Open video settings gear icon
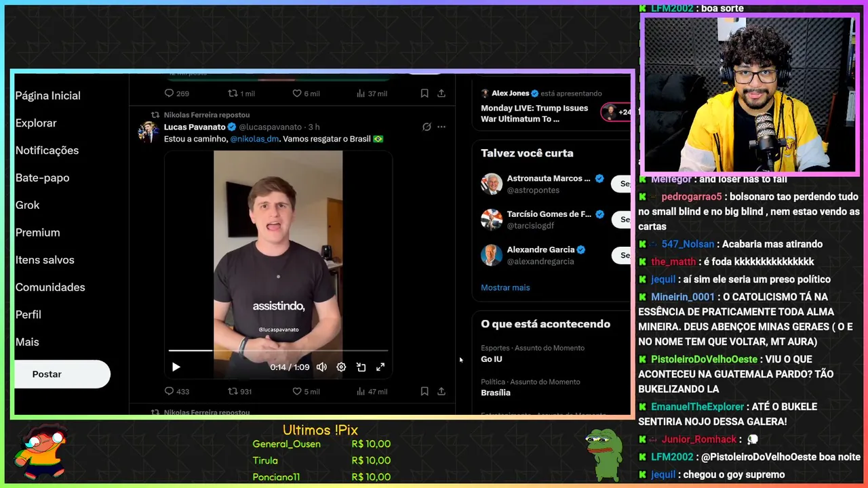Image resolution: width=868 pixels, height=488 pixels. coord(341,367)
